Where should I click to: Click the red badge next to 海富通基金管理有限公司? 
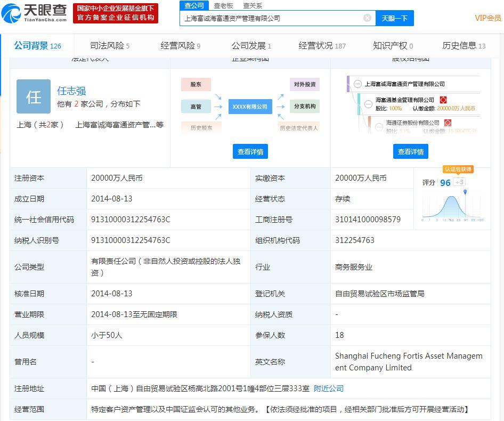point(443,100)
